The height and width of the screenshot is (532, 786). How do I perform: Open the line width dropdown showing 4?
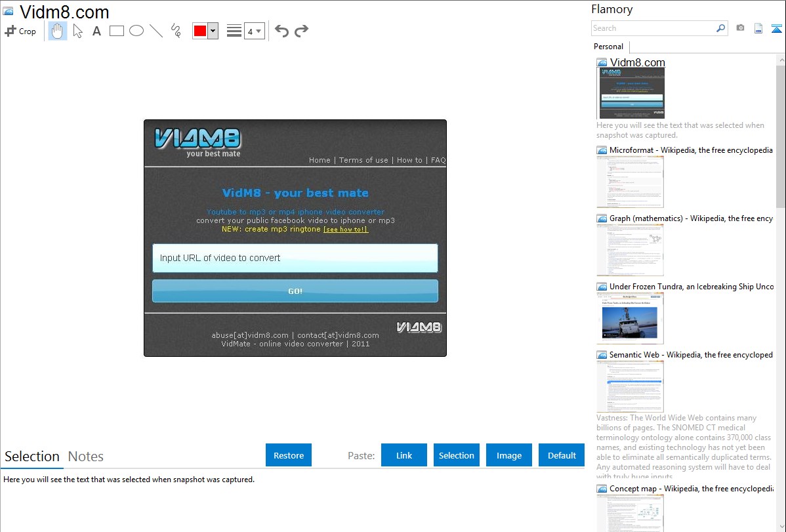255,31
